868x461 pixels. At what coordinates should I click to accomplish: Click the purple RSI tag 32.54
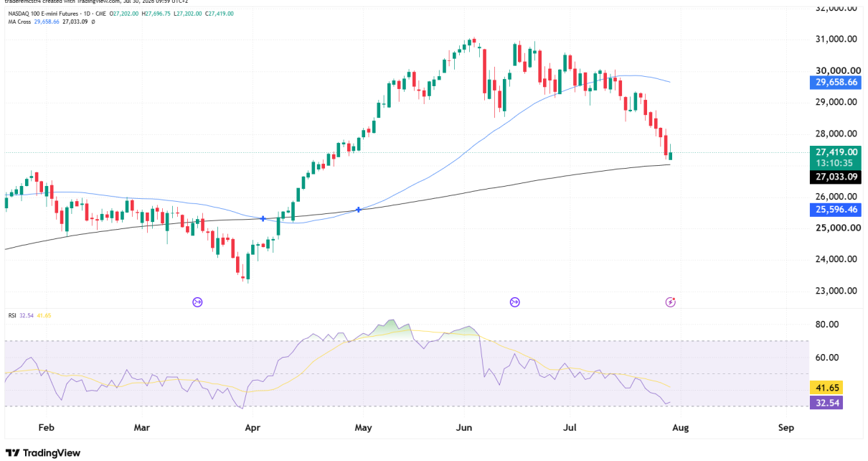point(827,402)
